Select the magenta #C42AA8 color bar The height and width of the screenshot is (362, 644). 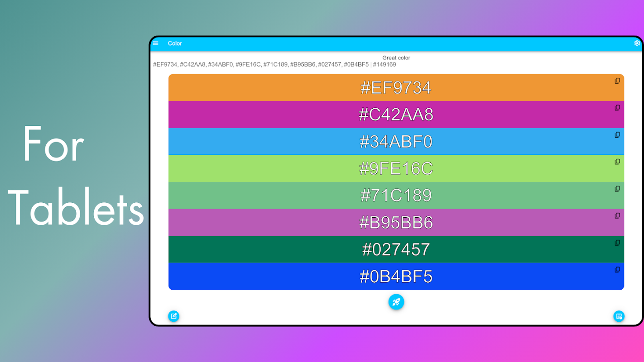(x=396, y=114)
